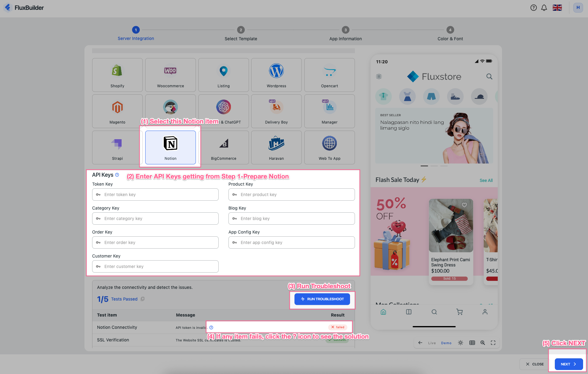Switch the preview to Demo mode

coord(446,343)
